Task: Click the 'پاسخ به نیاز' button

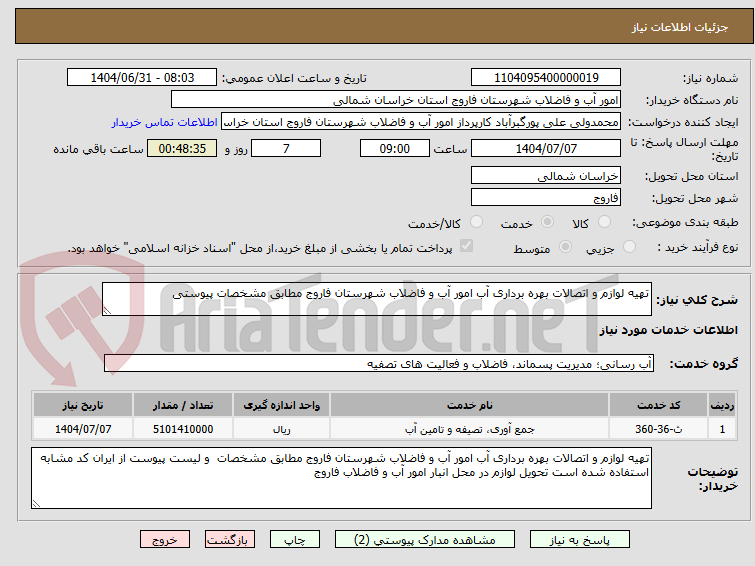Action: [x=579, y=540]
